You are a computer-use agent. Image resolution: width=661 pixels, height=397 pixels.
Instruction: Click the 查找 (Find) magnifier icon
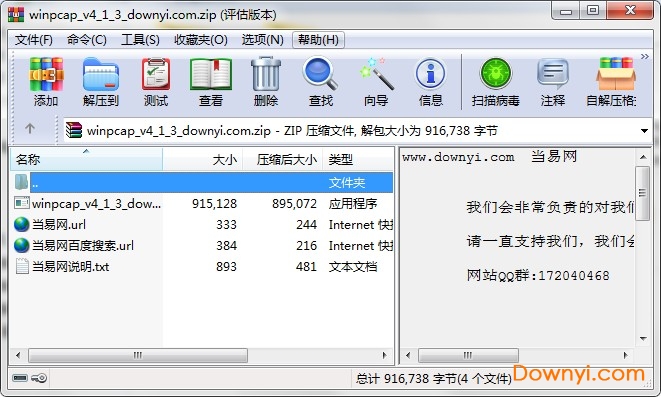point(320,74)
